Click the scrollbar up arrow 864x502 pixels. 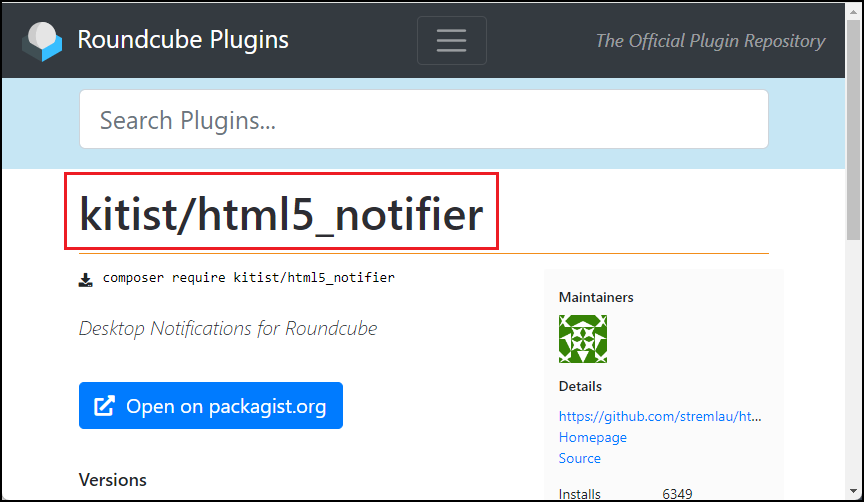coord(854,11)
